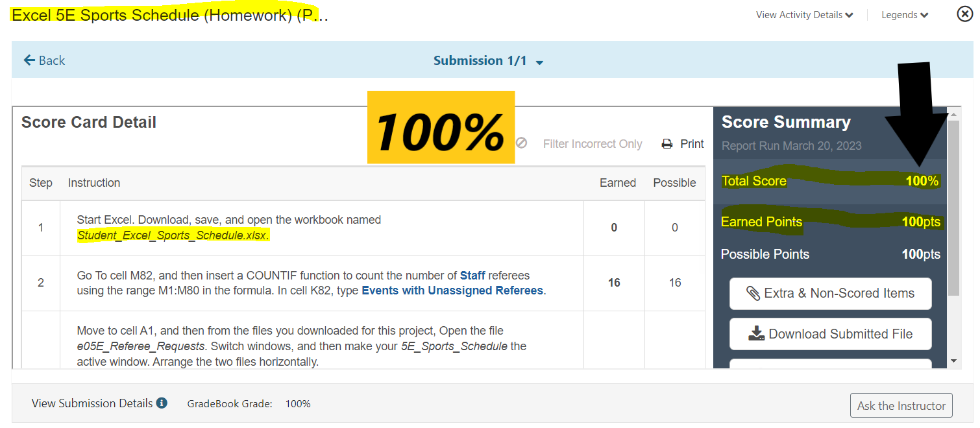Click the Score Summary scrollbar thumb
The width and height of the screenshot is (980, 428).
click(953, 208)
